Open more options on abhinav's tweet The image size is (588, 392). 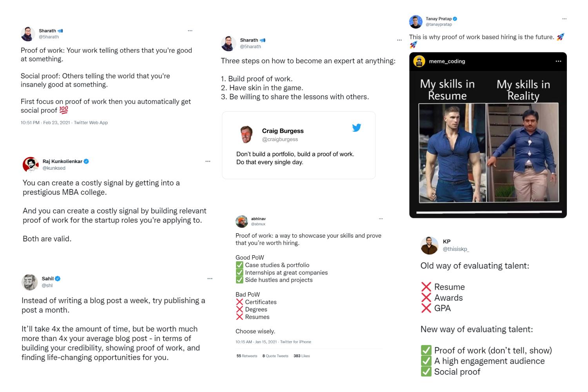pyautogui.click(x=381, y=219)
